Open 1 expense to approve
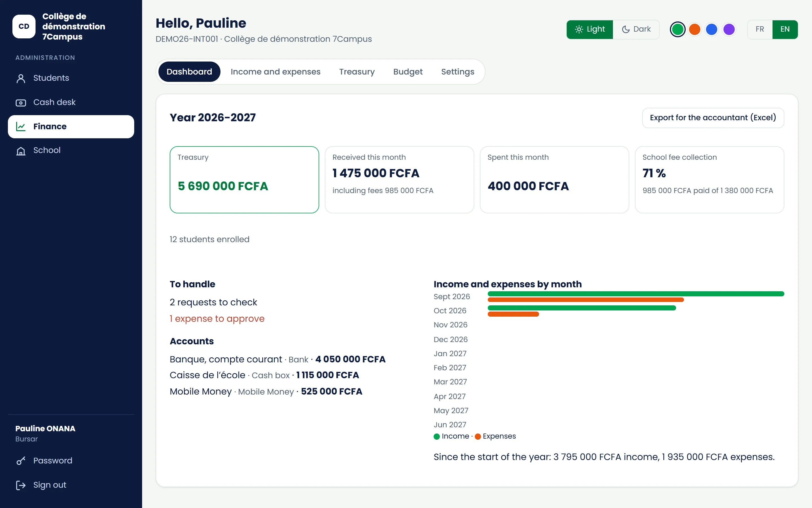The height and width of the screenshot is (508, 812). tap(217, 319)
